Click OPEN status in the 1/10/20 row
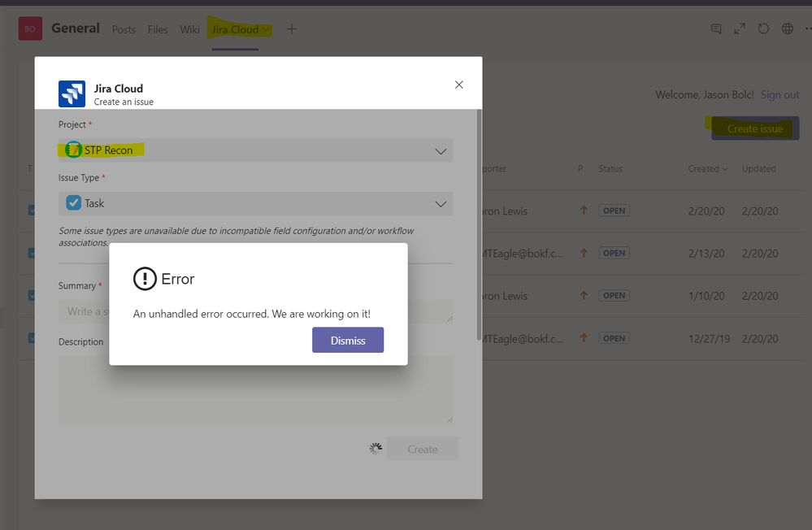The width and height of the screenshot is (812, 530). [614, 296]
